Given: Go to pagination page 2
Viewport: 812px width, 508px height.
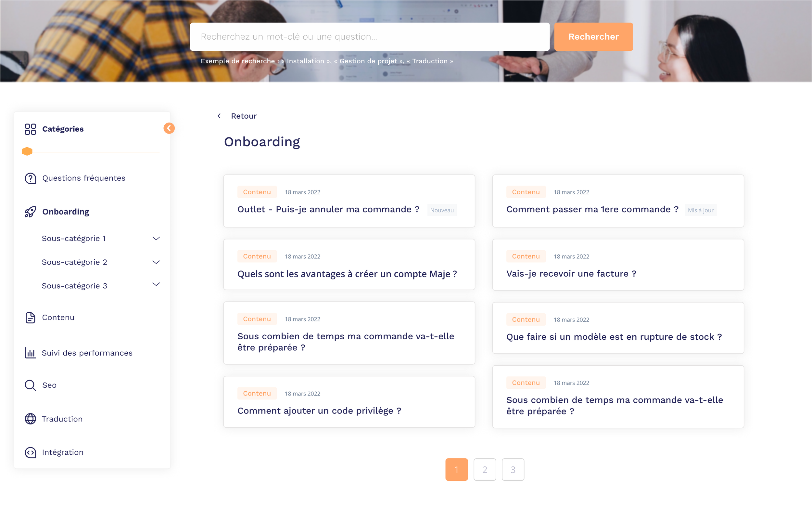Looking at the screenshot, I should click(x=484, y=469).
